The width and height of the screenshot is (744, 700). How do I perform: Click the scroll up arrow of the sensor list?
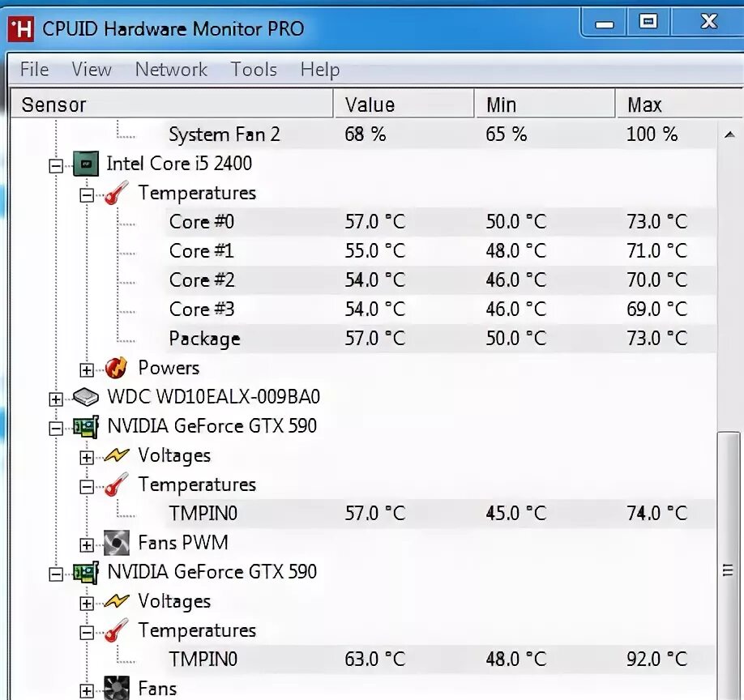point(729,135)
